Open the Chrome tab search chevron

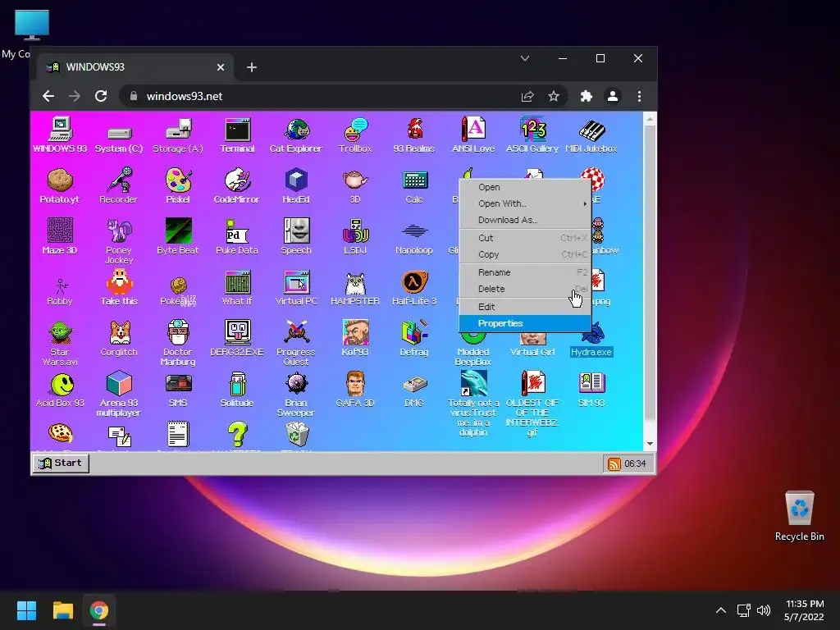coord(525,58)
